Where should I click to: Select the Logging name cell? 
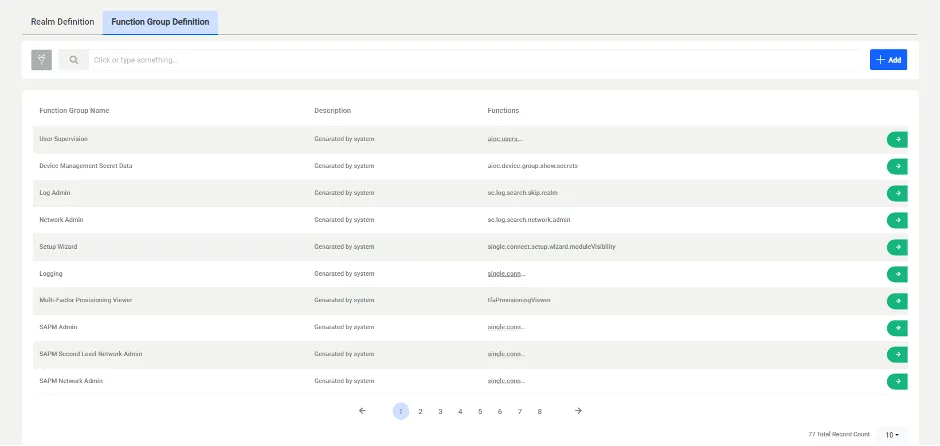coord(51,274)
